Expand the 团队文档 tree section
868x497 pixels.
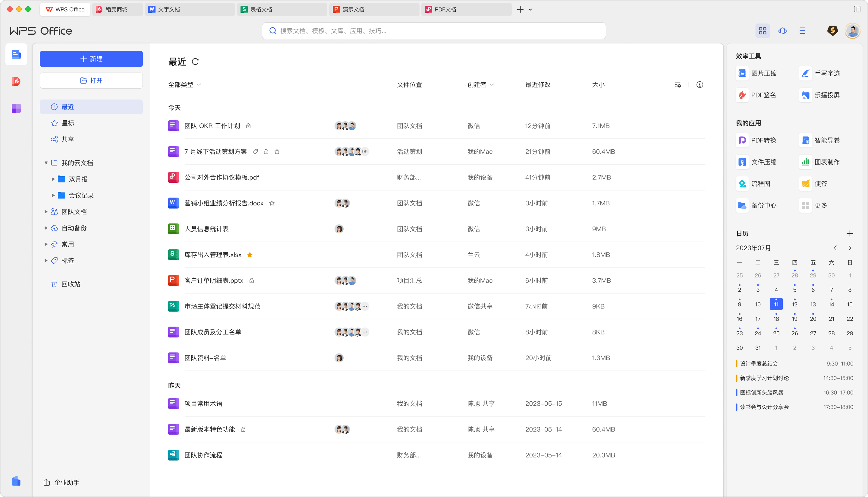[x=46, y=212]
